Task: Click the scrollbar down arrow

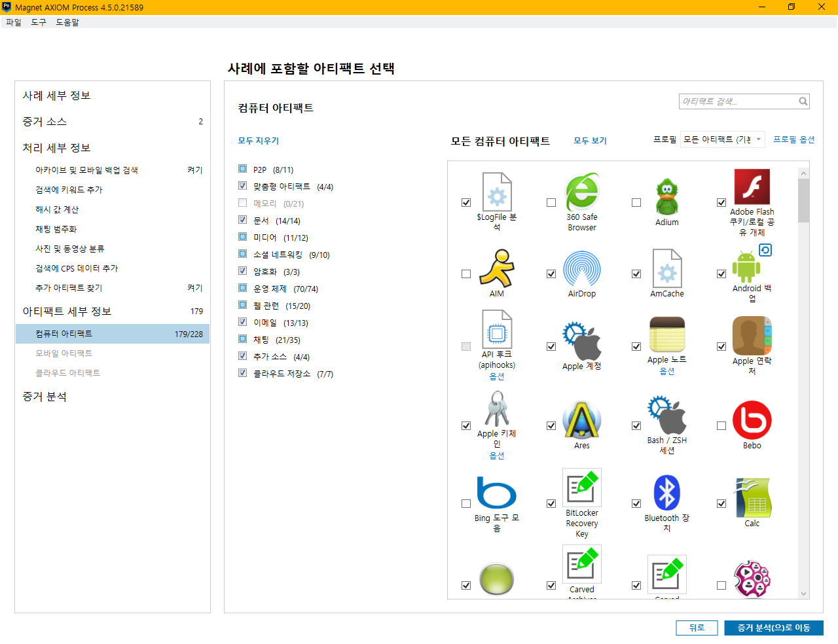Action: [x=804, y=594]
